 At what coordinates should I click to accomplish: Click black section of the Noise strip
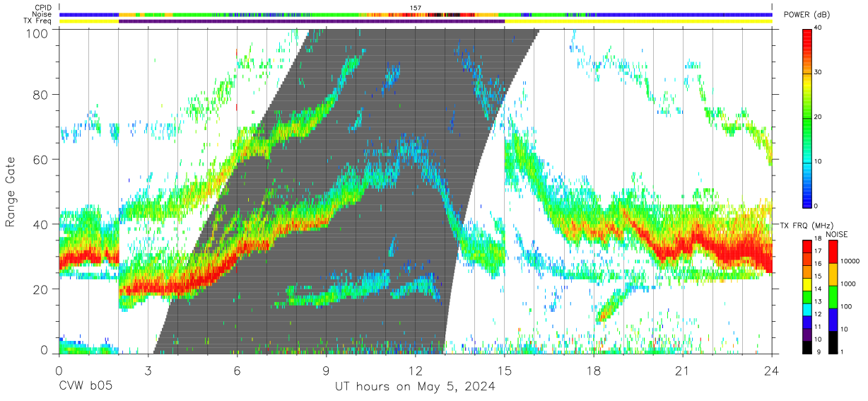click(x=438, y=14)
